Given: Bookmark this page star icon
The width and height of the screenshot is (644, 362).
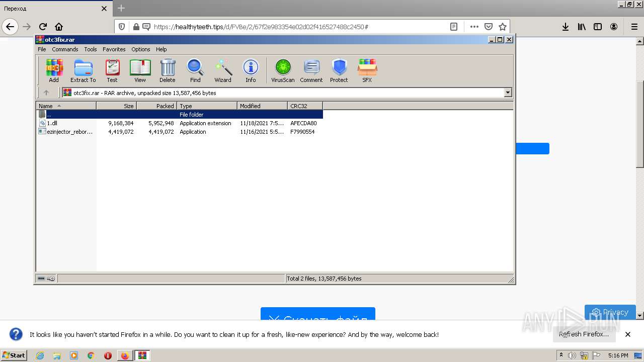Looking at the screenshot, I should pos(502,27).
